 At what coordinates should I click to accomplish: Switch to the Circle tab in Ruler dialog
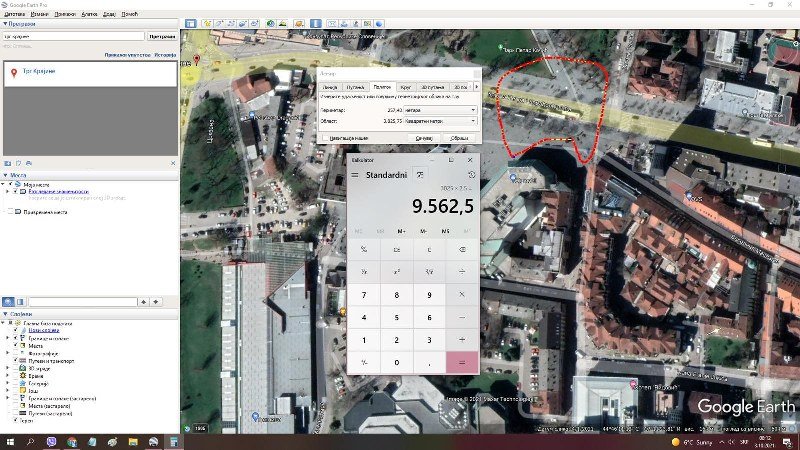click(x=407, y=87)
